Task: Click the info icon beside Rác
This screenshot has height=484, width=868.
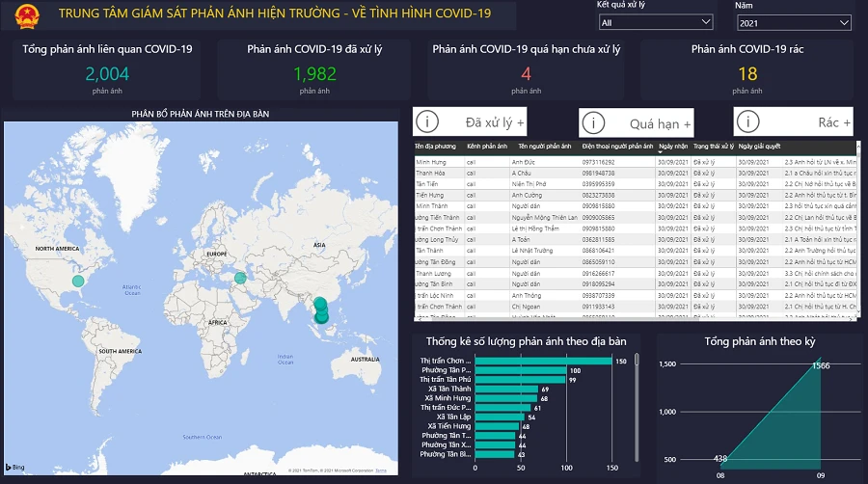Action: tap(749, 122)
